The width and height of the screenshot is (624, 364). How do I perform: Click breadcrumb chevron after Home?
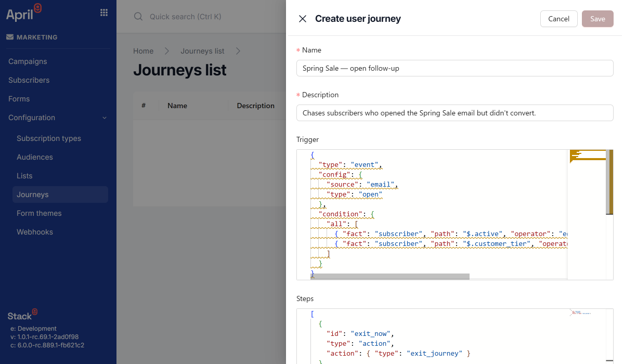(167, 51)
